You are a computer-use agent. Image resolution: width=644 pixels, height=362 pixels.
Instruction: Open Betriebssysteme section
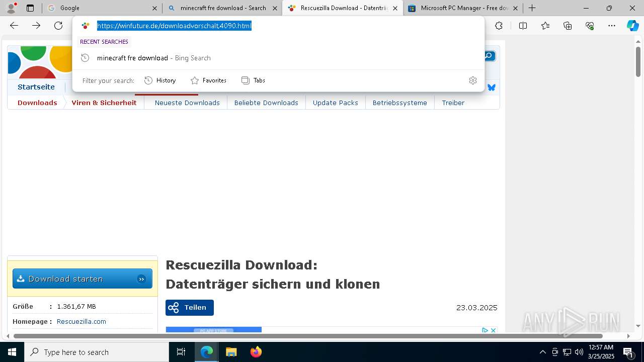click(400, 103)
